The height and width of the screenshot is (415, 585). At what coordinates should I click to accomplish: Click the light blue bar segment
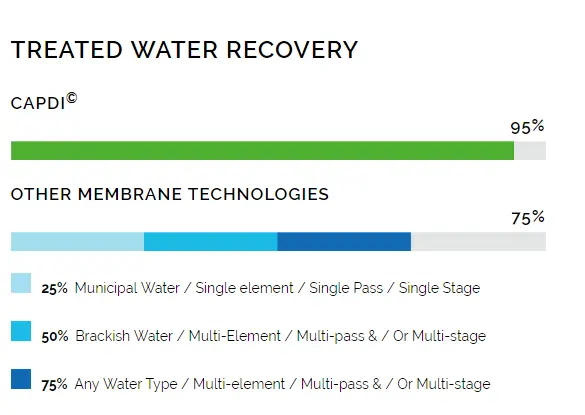click(x=77, y=241)
